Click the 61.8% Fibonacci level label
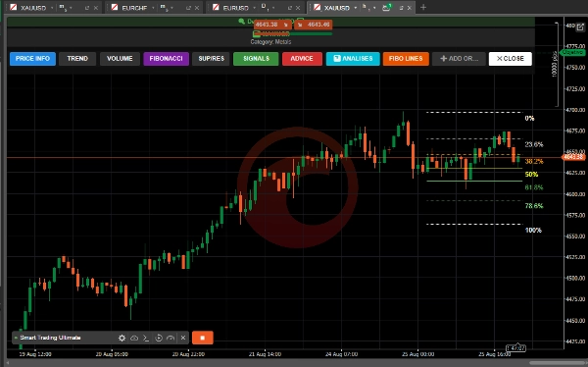 pos(534,187)
